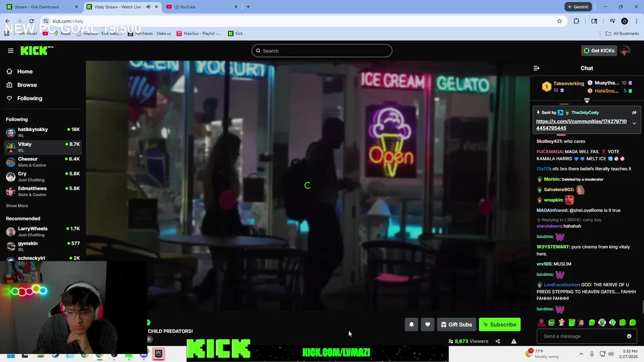Screen dimensions: 644x362
Task: Open Windows Start button on taskbar
Action: coord(10,355)
